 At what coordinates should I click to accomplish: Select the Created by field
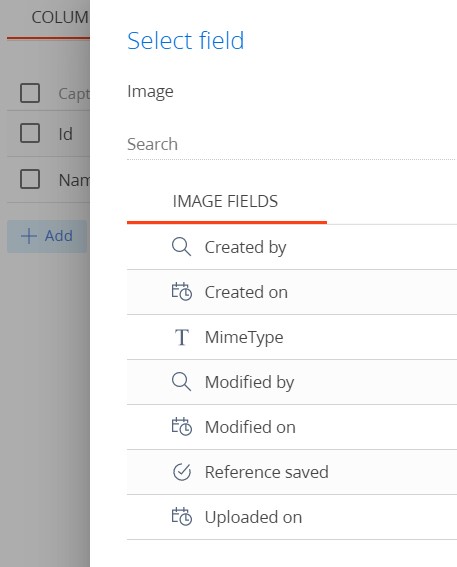click(x=292, y=247)
